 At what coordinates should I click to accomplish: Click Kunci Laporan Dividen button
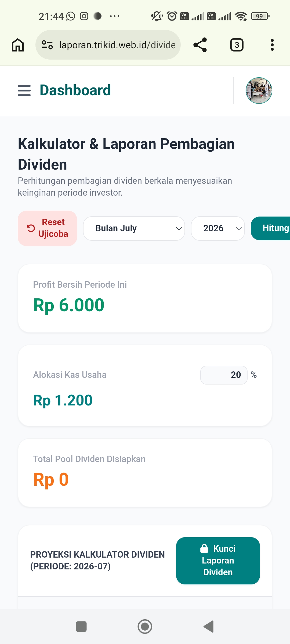218,561
